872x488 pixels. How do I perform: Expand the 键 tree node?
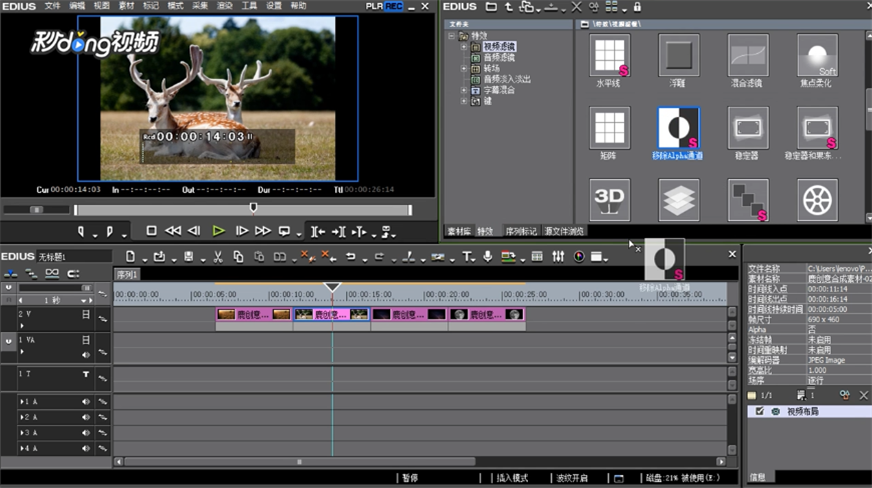coord(463,101)
